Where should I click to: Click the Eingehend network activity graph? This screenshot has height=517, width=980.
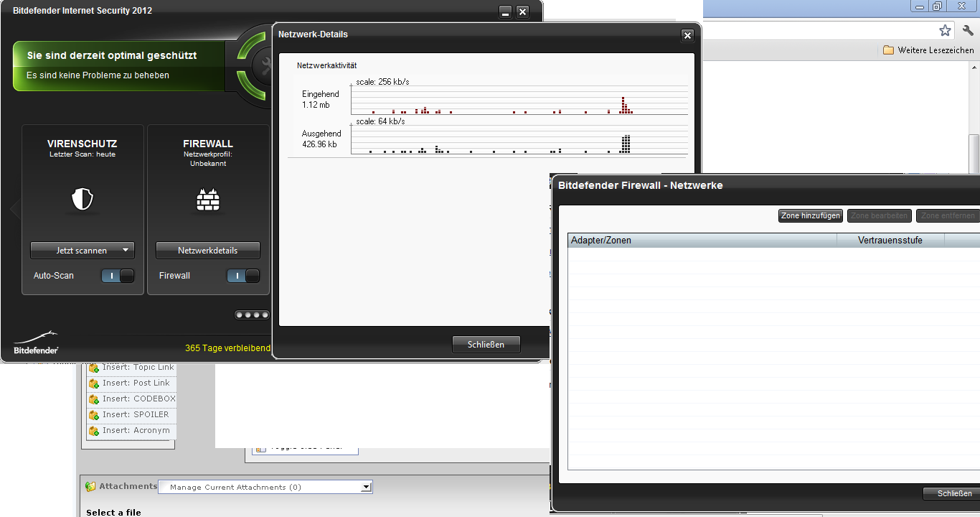[519, 99]
